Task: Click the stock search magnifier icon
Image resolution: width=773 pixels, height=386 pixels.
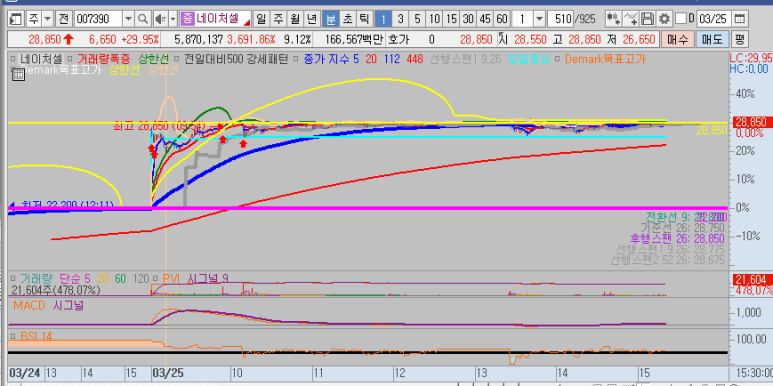Action: (x=142, y=19)
